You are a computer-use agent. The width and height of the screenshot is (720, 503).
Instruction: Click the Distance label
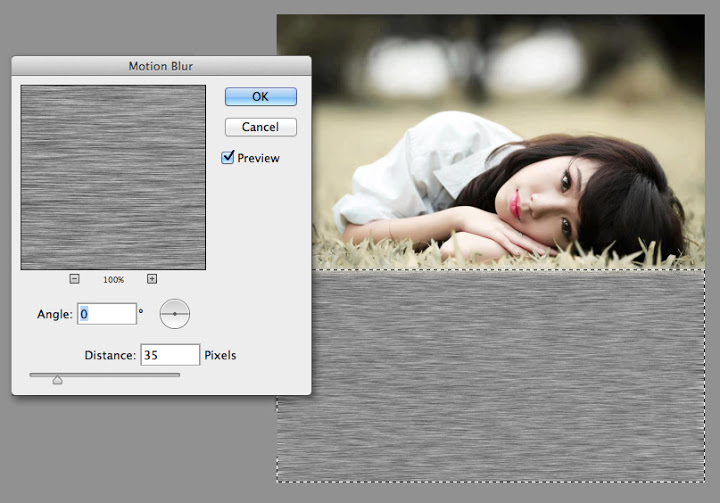[110, 355]
